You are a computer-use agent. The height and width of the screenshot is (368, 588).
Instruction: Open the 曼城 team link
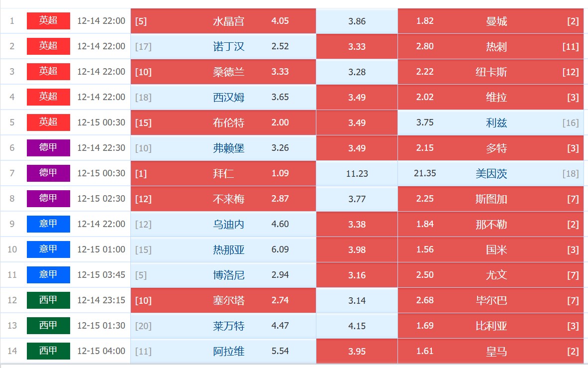496,21
